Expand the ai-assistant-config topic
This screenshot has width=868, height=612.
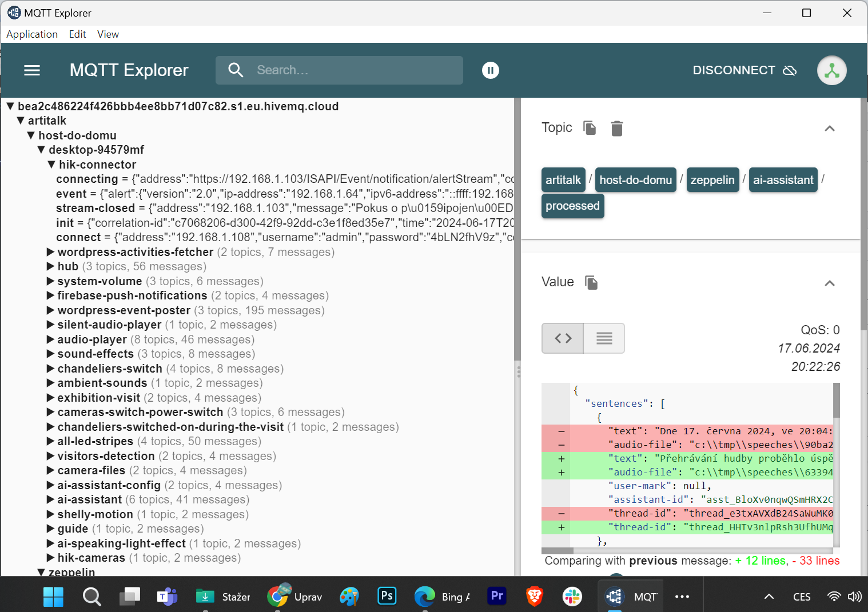(50, 485)
